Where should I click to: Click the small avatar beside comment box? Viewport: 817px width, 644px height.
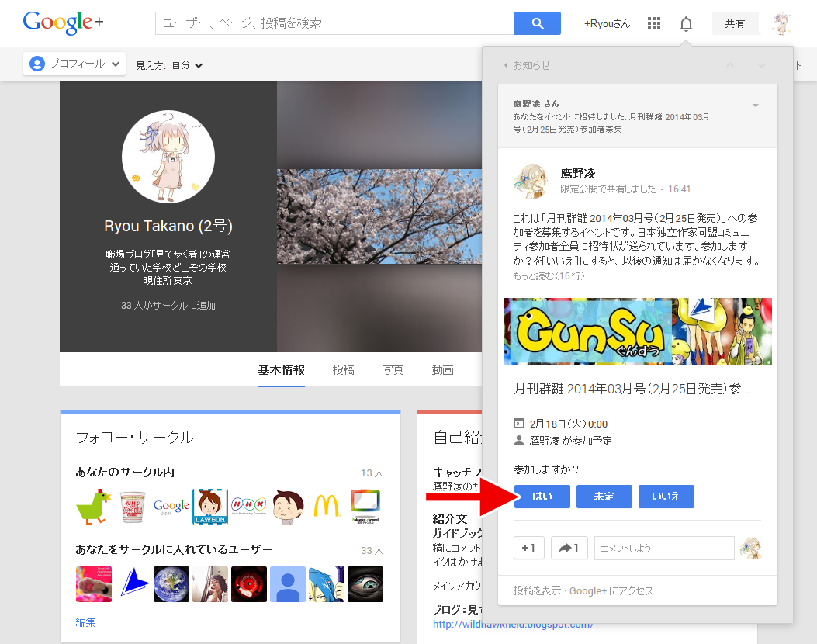coord(751,548)
